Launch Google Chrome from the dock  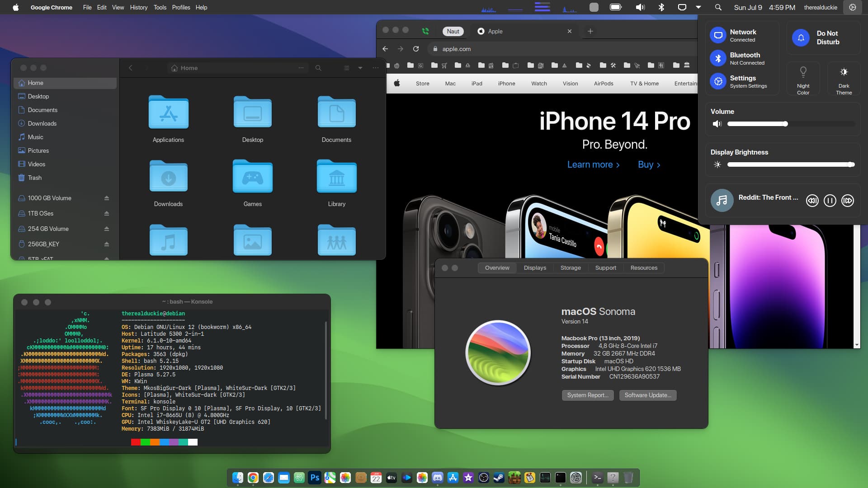pyautogui.click(x=253, y=478)
